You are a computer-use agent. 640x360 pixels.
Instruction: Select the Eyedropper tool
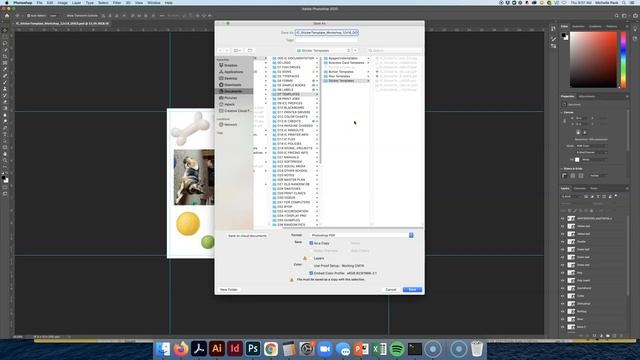5,69
